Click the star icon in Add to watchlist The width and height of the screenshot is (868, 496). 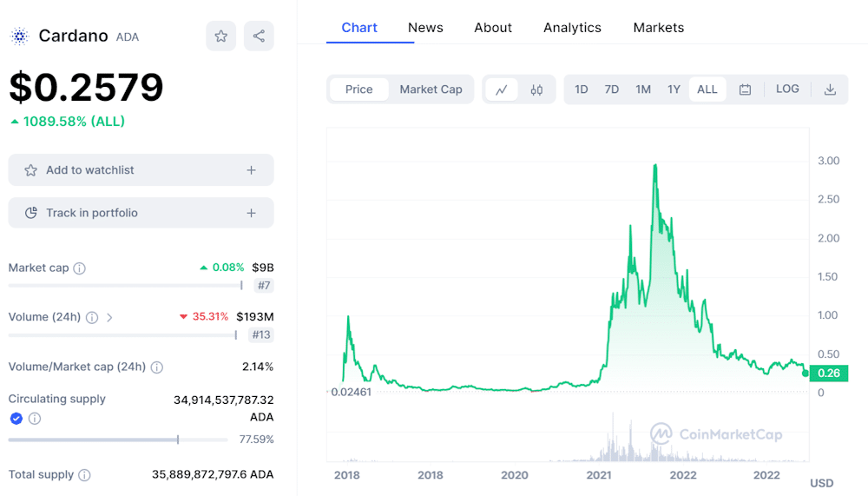point(31,170)
